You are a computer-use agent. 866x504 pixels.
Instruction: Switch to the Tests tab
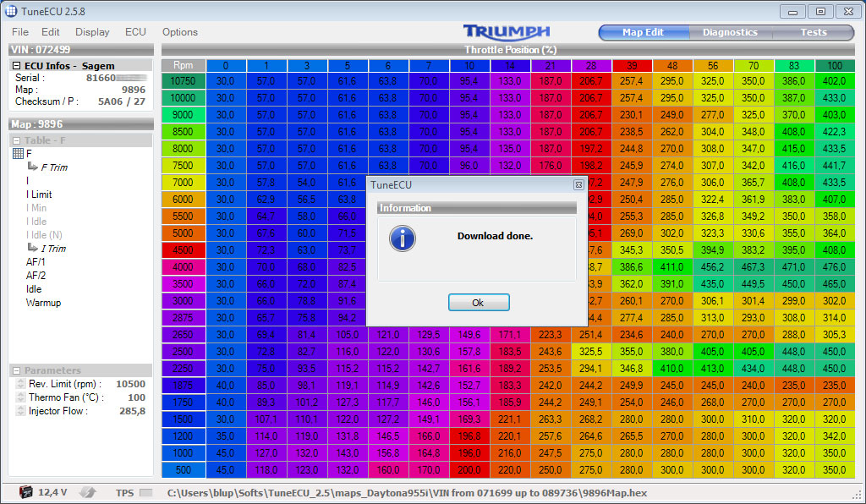[x=813, y=32]
